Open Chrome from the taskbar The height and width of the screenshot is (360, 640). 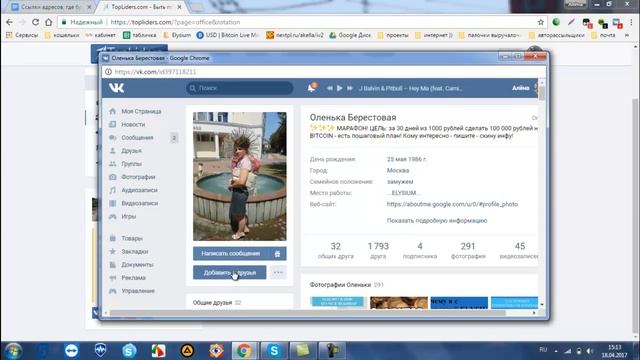click(x=244, y=350)
